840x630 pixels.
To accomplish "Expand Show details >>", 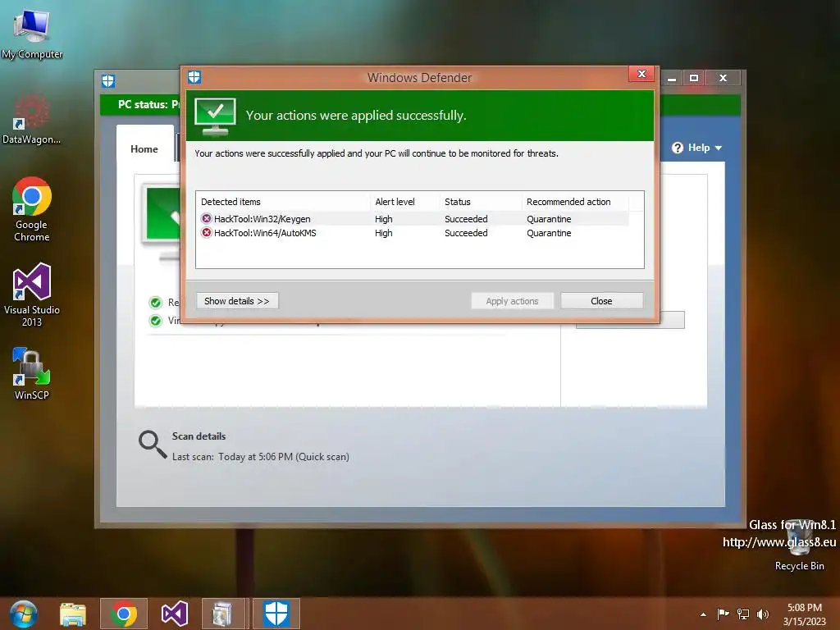I will click(x=237, y=300).
